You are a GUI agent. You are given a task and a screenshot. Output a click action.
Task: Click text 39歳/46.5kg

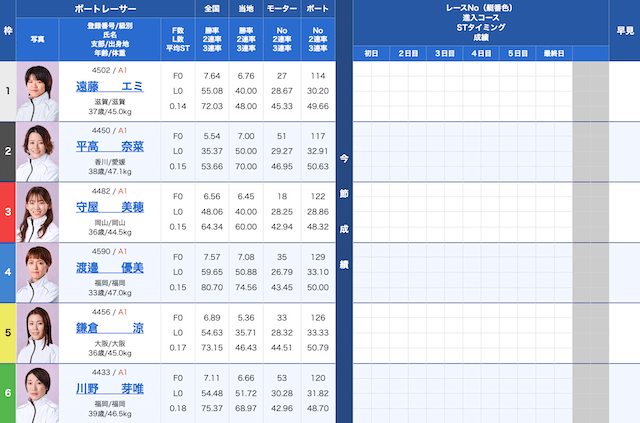(110, 414)
